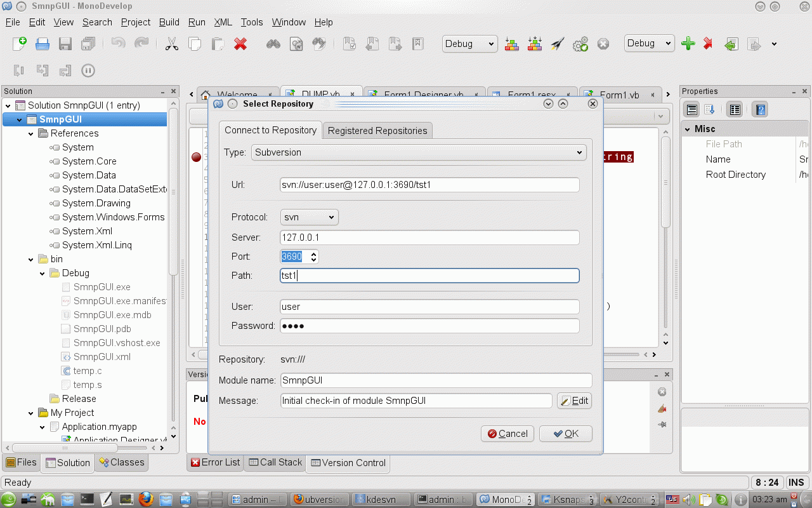Open the File menu
Screen dimensions: 812x508
pos(13,22)
